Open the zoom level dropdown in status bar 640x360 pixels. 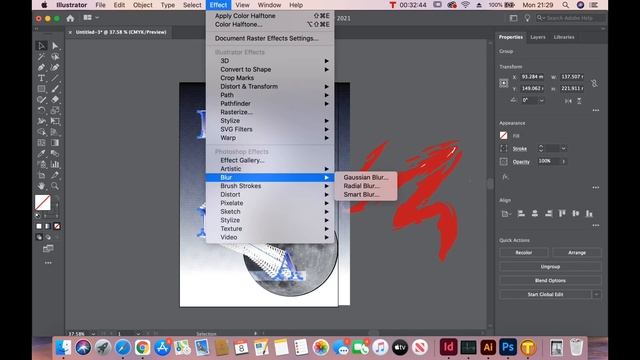coord(93,333)
